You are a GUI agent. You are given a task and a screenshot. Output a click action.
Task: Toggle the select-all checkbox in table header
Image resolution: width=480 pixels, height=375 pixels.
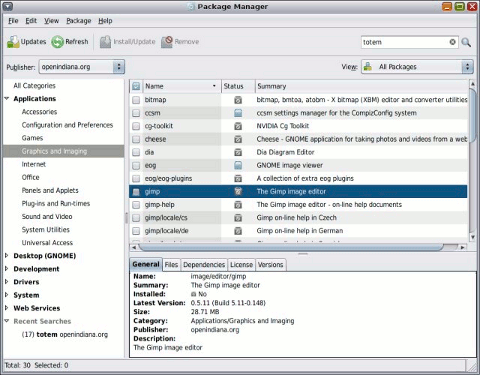pyautogui.click(x=136, y=86)
